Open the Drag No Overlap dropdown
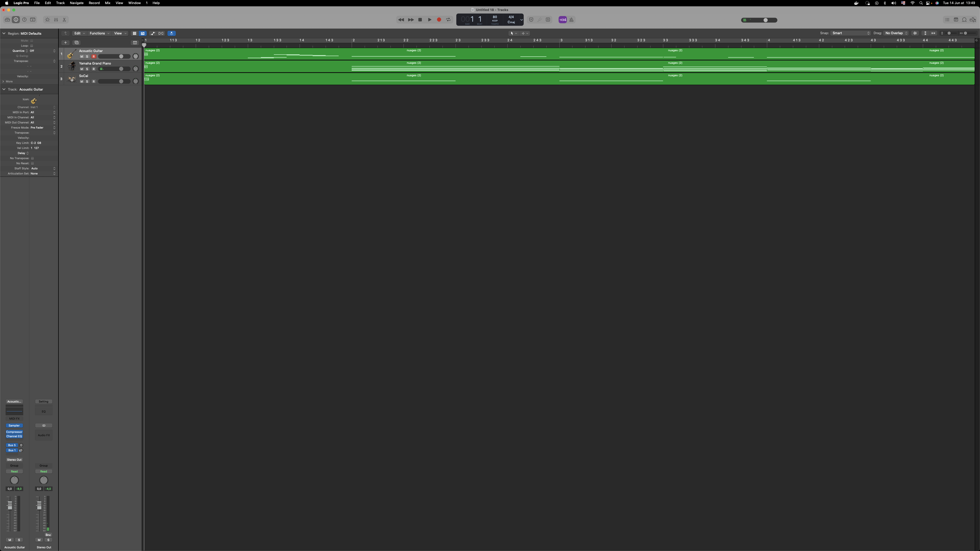 click(x=896, y=33)
